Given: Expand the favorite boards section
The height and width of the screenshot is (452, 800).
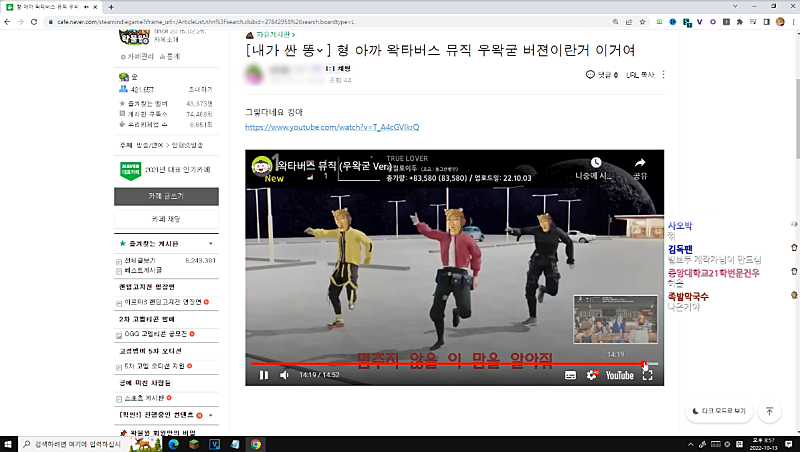Looking at the screenshot, I should pyautogui.click(x=210, y=244).
